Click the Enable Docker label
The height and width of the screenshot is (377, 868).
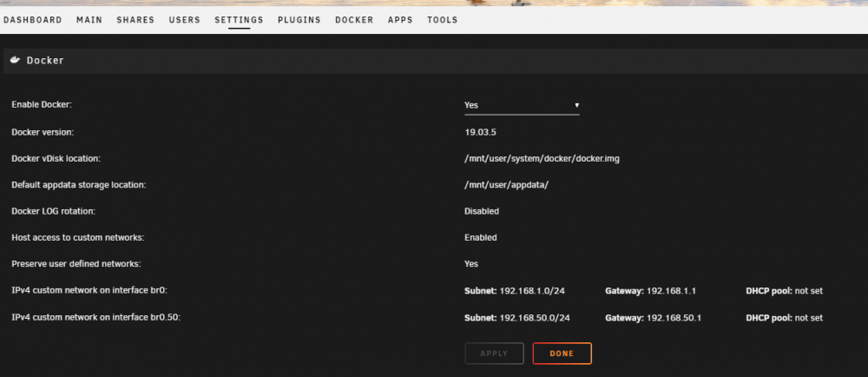point(42,104)
